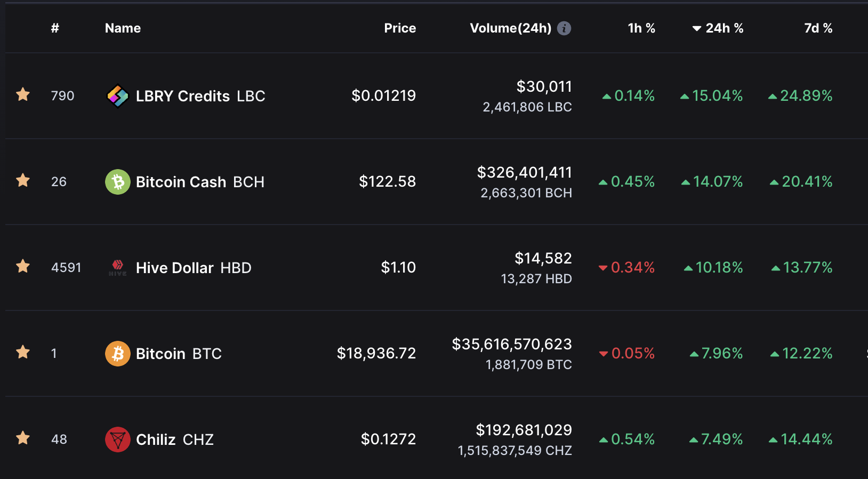Viewport: 868px width, 479px height.
Task: Open Bitcoin's $35,616,570,623 volume details
Action: click(512, 345)
